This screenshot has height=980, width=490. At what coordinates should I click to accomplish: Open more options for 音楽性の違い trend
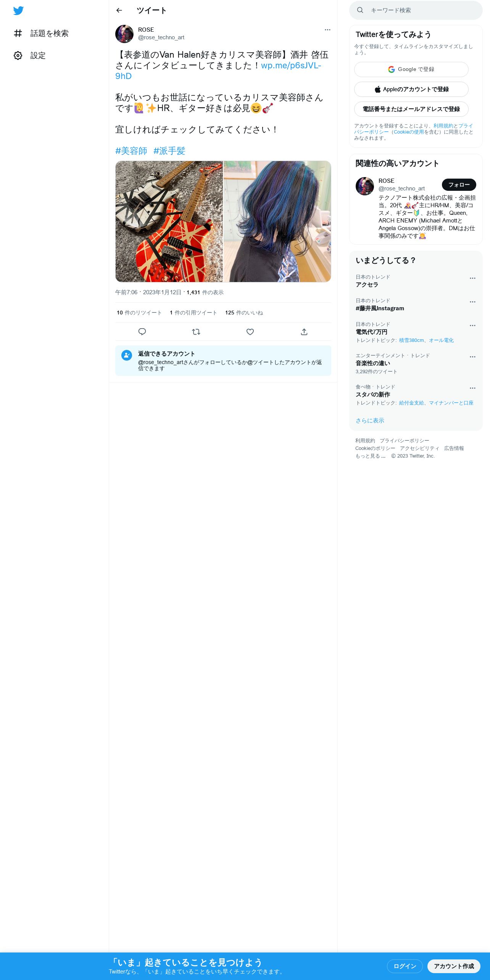click(472, 357)
